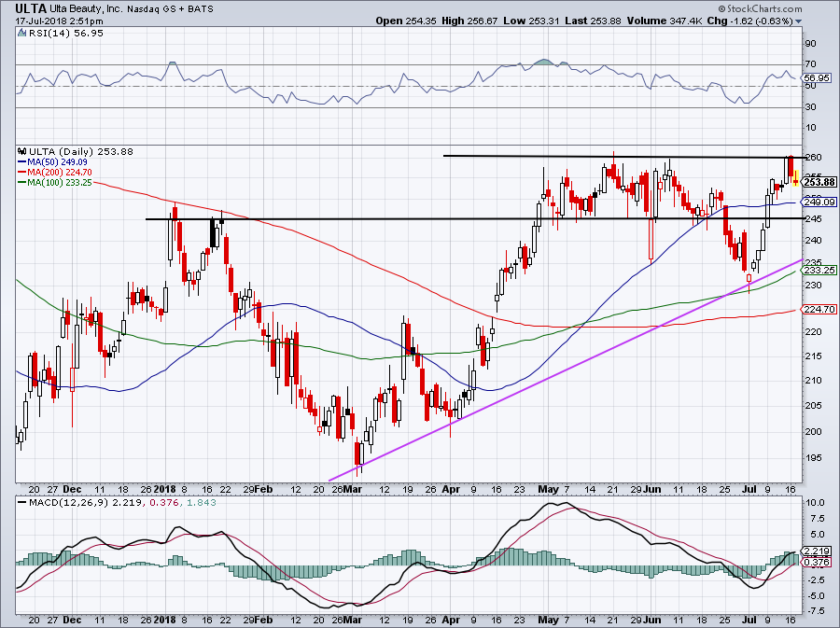The height and width of the screenshot is (628, 840).
Task: Click the Nasdaq GS + BATS exchange text
Action: pyautogui.click(x=170, y=9)
